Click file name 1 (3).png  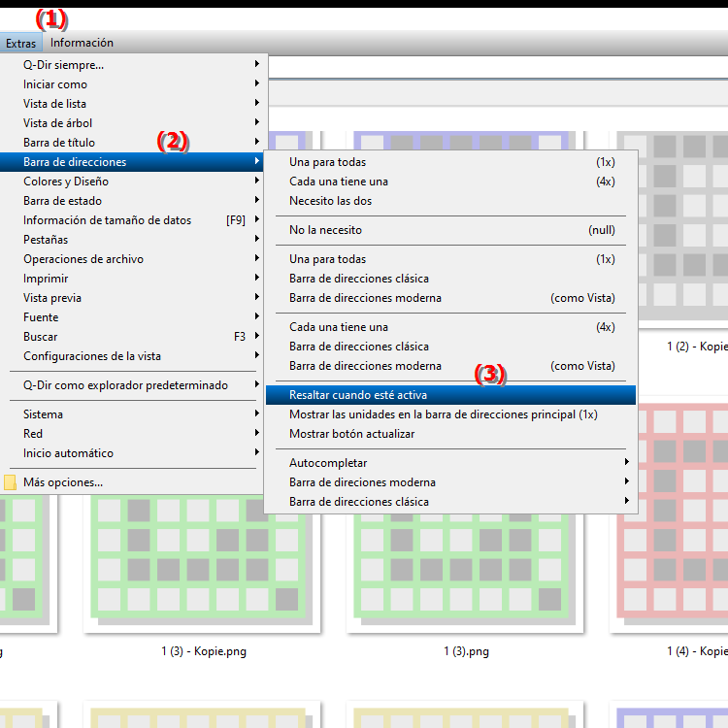[466, 651]
